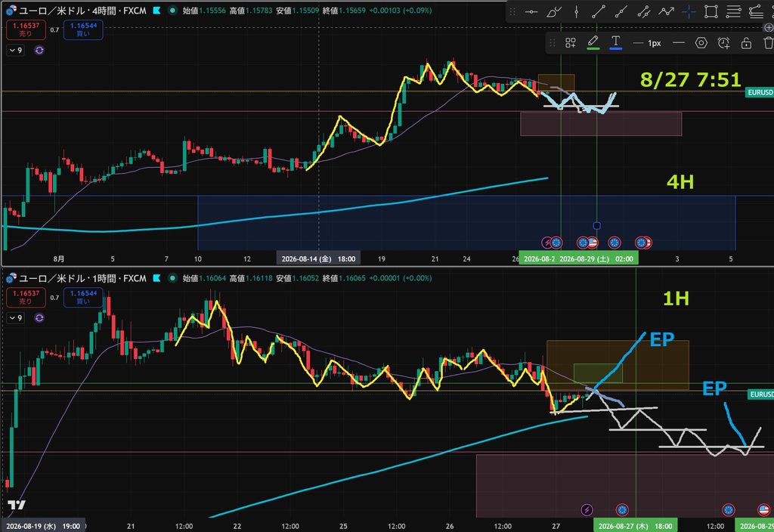Add alert on drawing clock icon

[723, 43]
